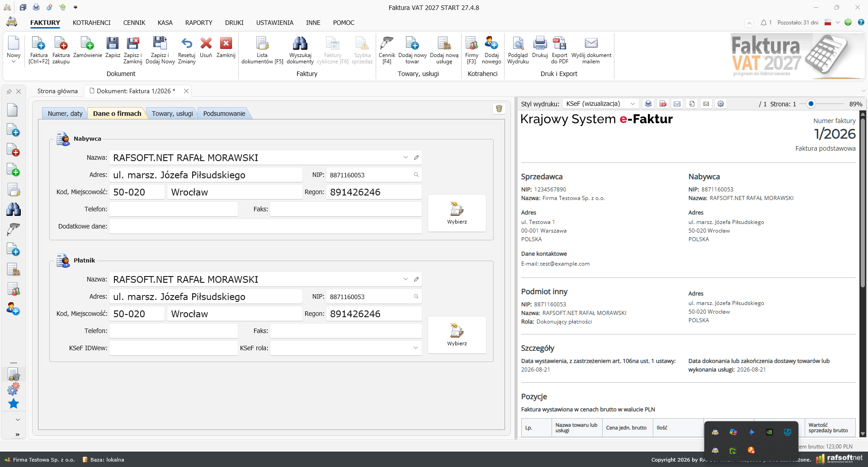Expand the Płatnik Nazwa combo list
Viewport: 868px width, 467px height.
click(x=406, y=279)
